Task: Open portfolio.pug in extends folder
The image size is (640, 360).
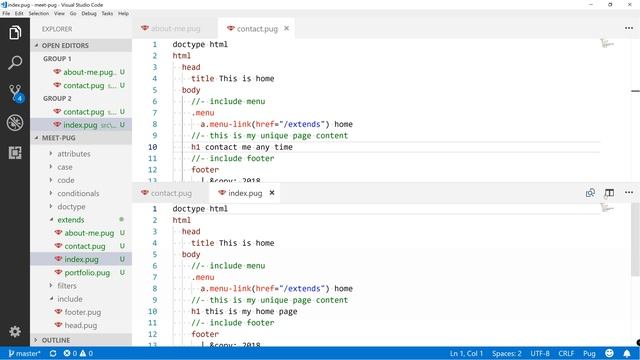Action: [x=81, y=272]
